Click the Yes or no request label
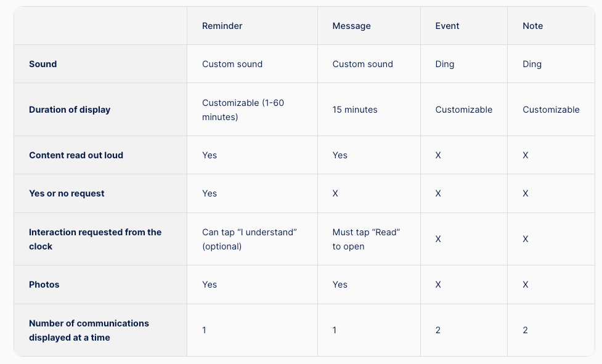Viewport: 602px width, 364px height. [x=67, y=193]
